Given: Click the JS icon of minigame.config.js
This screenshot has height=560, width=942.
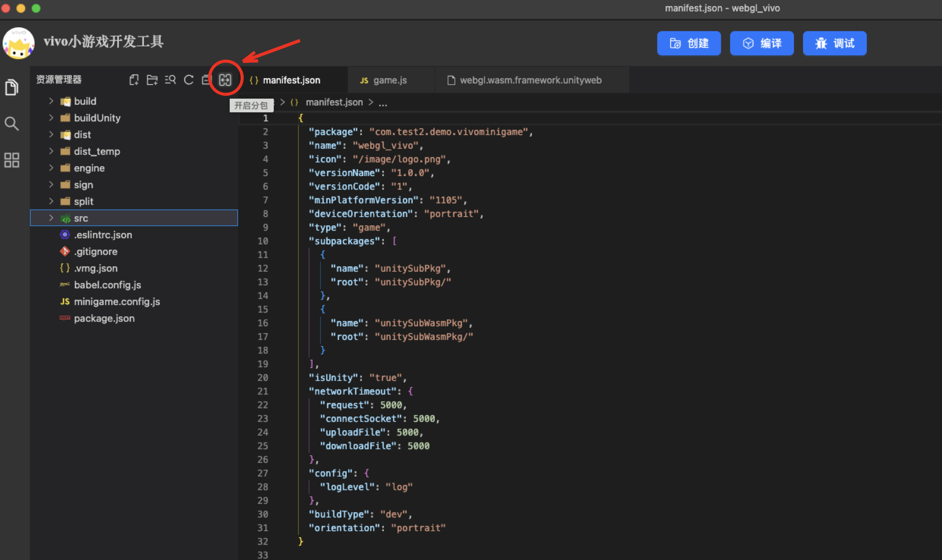Looking at the screenshot, I should pos(65,301).
